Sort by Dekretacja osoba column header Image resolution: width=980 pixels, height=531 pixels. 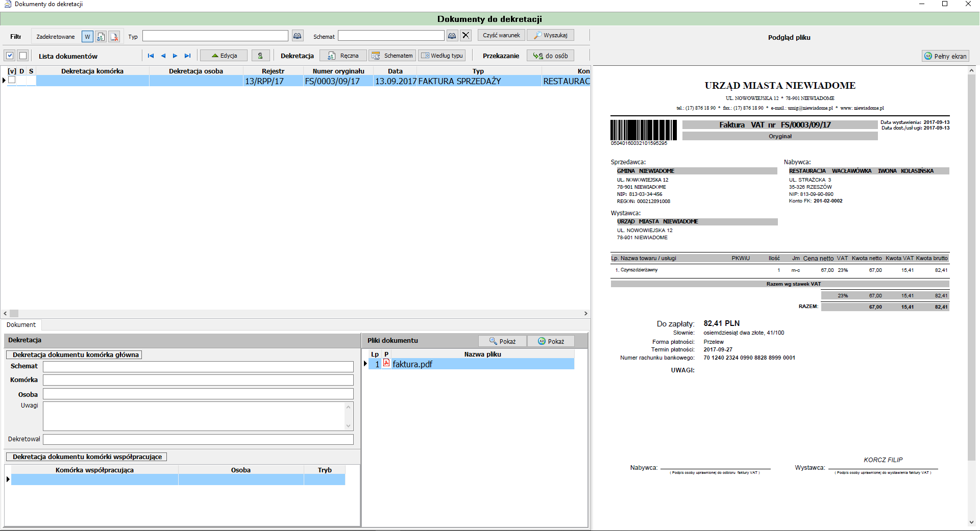pos(196,71)
